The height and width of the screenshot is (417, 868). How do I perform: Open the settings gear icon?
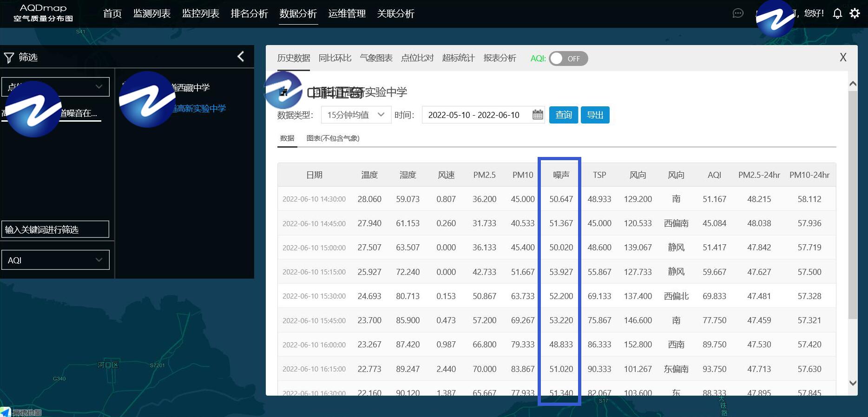[x=855, y=13]
